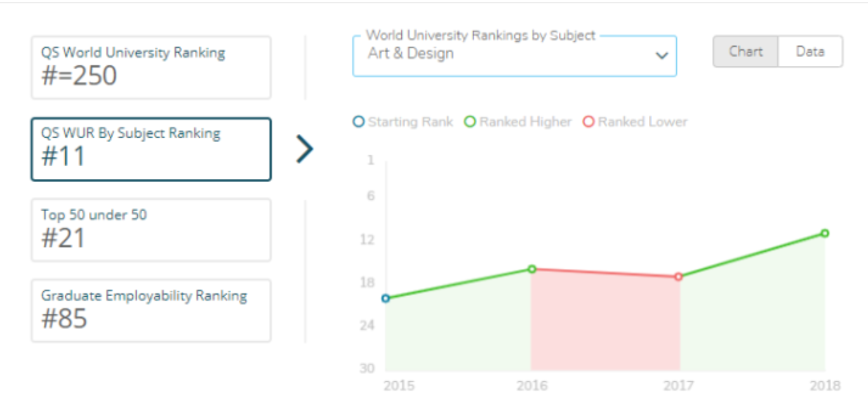Click the Starting Rank legend circle

pos(359,122)
